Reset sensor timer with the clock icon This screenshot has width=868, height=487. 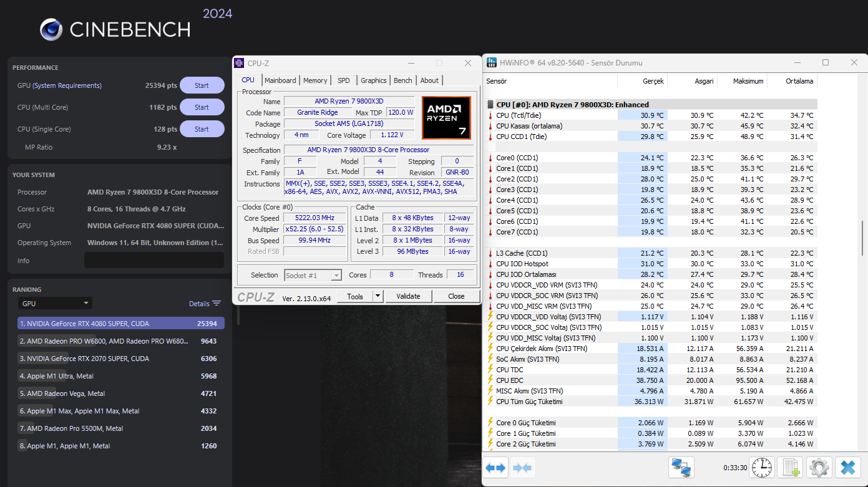[762, 468]
